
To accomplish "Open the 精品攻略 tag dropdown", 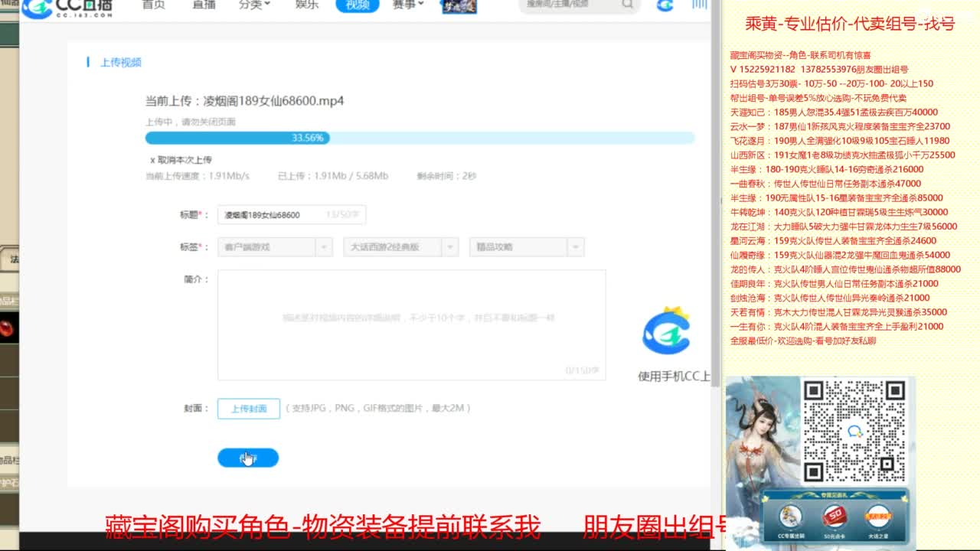I will point(527,247).
